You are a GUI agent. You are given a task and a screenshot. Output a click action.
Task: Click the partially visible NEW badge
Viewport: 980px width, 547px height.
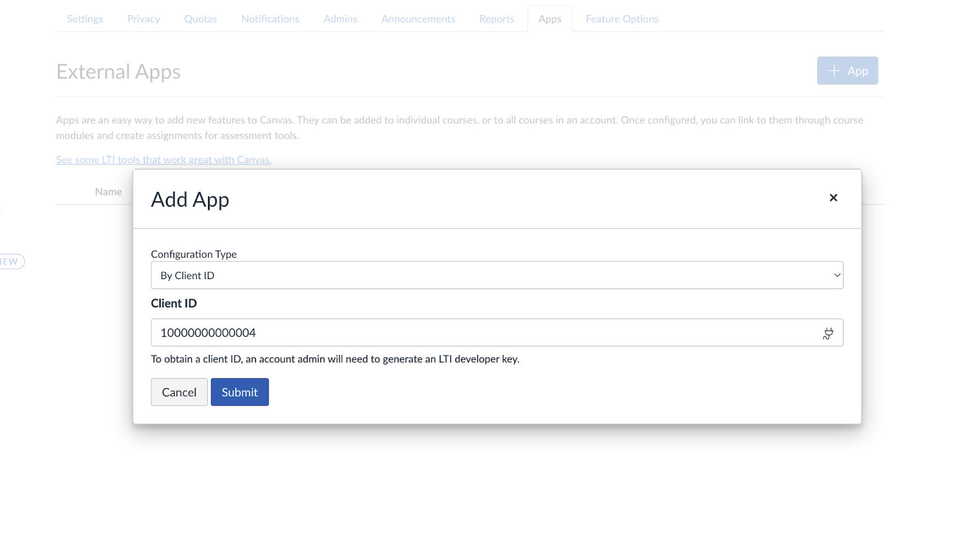click(11, 262)
